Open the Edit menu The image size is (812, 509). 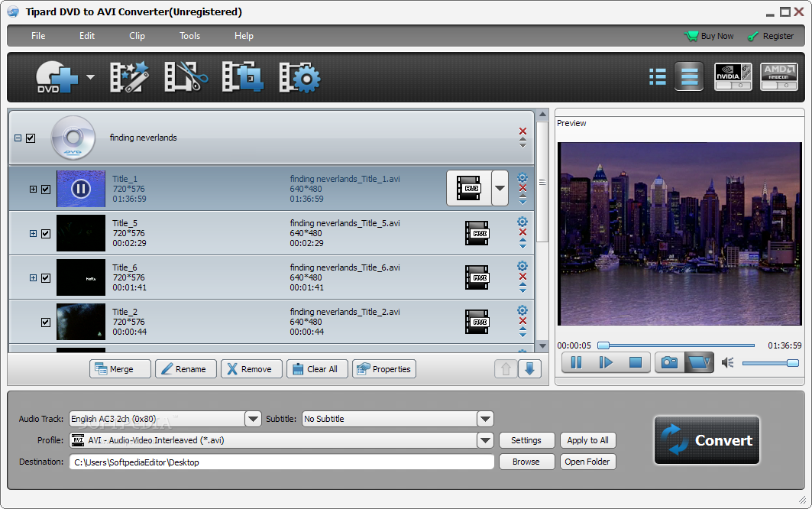87,36
